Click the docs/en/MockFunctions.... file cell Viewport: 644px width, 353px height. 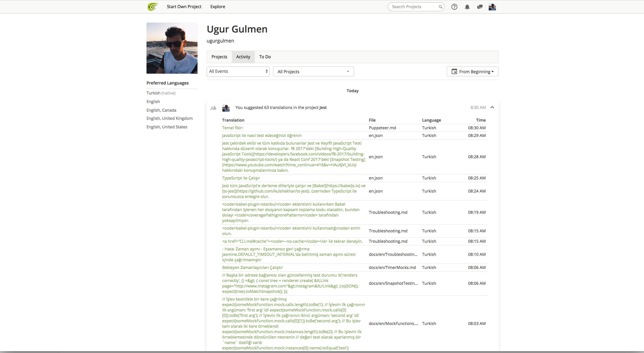393,323
